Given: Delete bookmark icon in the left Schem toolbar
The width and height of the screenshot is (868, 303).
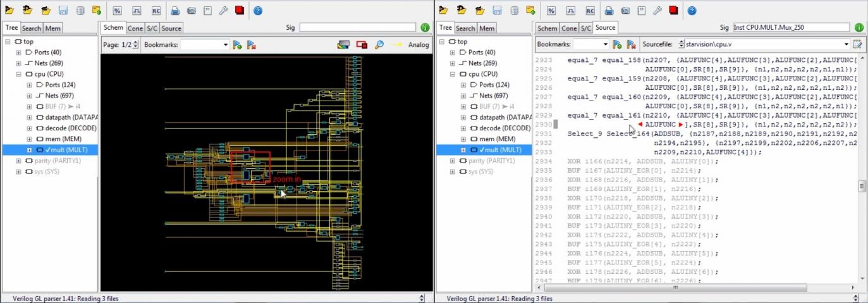Looking at the screenshot, I should click(251, 45).
